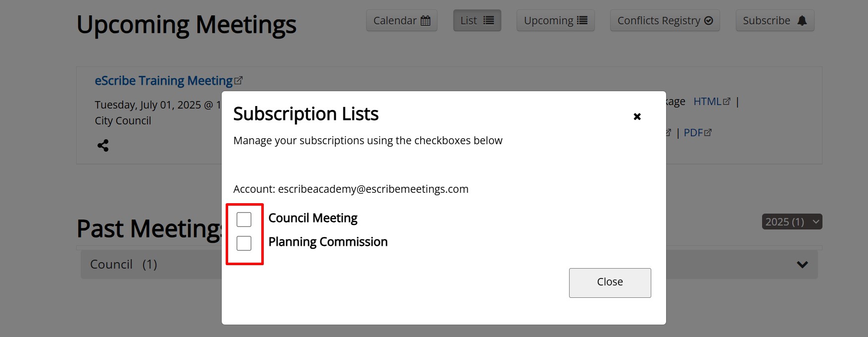Open the eScribe Training Meeting link
This screenshot has width=868, height=337.
coord(163,81)
